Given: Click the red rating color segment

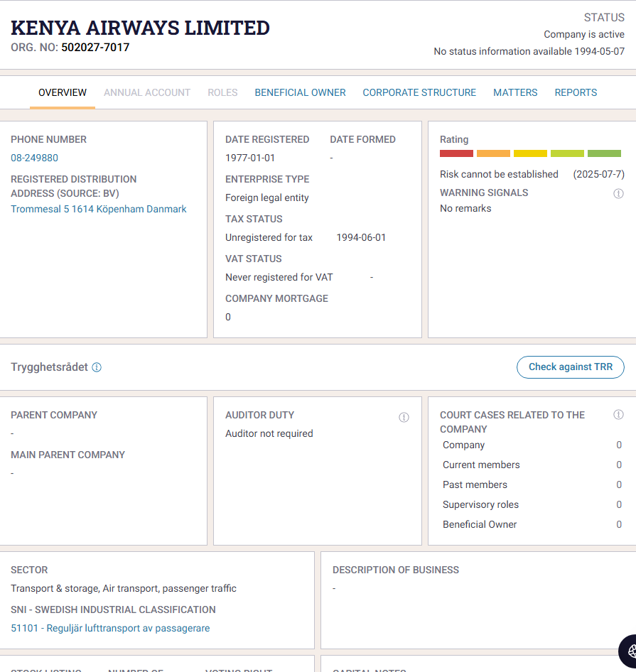Looking at the screenshot, I should [x=456, y=153].
